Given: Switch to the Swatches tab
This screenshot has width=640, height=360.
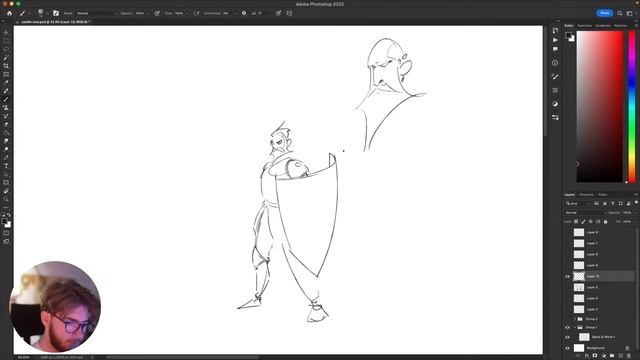Looking at the screenshot, I should pos(584,26).
